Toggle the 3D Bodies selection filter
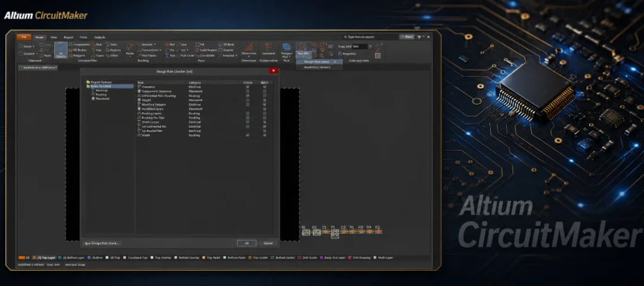This screenshot has width=644, height=286. click(x=78, y=49)
